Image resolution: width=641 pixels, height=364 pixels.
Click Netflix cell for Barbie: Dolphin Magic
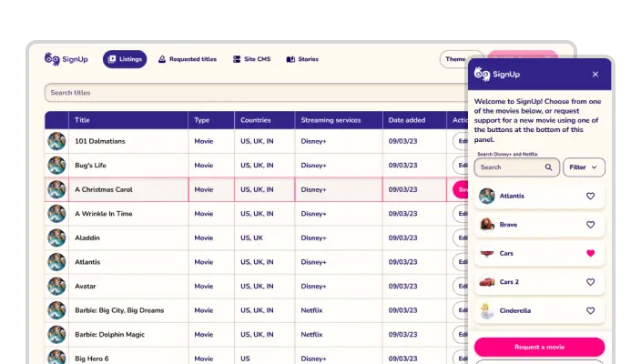(339, 335)
